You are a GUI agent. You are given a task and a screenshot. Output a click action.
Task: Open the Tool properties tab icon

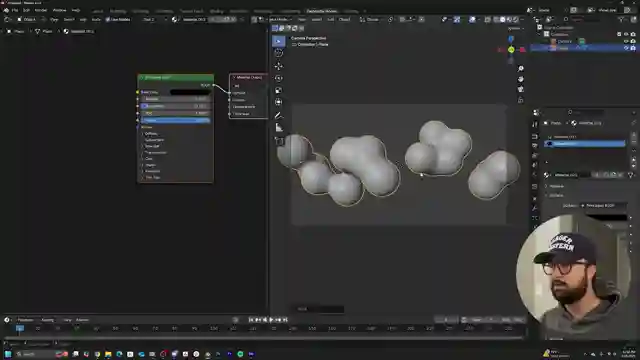click(x=535, y=124)
